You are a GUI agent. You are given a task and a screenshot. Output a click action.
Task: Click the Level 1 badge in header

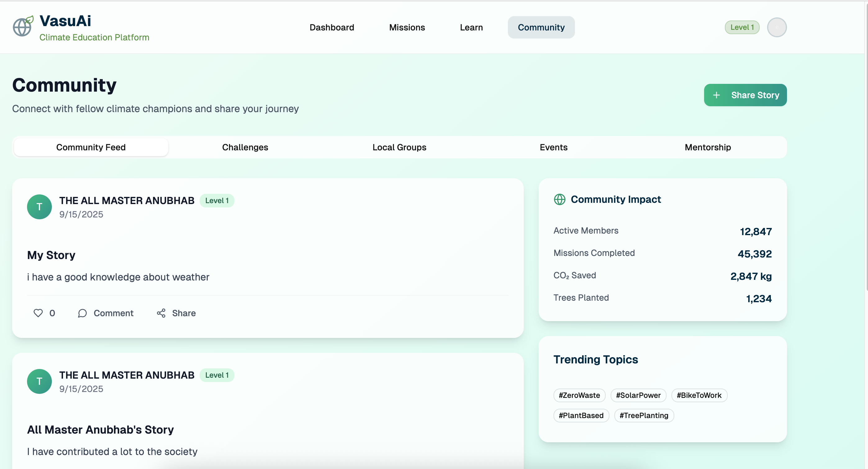(x=742, y=27)
